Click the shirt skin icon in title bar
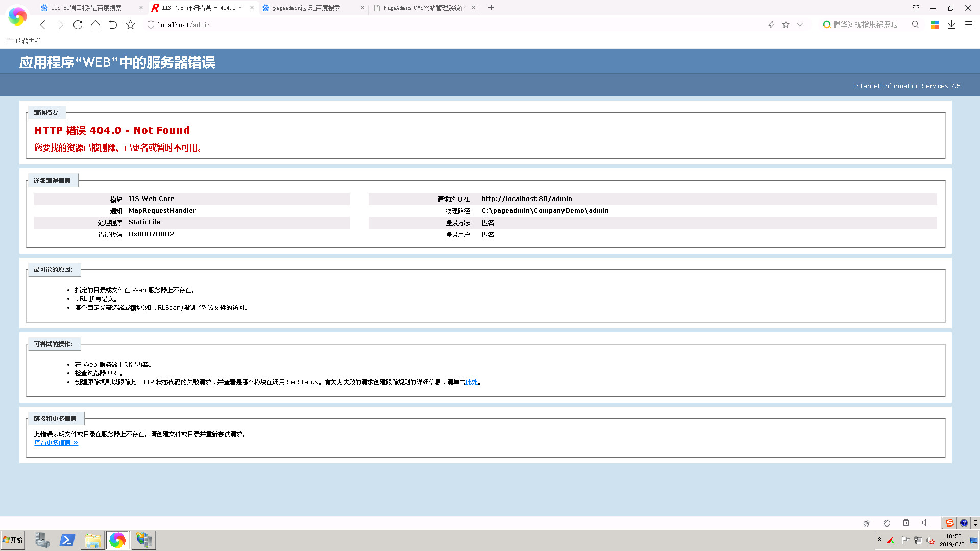Image resolution: width=980 pixels, height=551 pixels. [x=916, y=8]
